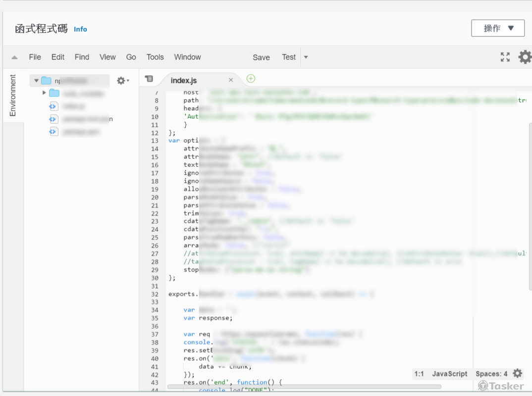Open the 操作 actions dropdown
Screen dimensions: 532x396
(498, 28)
